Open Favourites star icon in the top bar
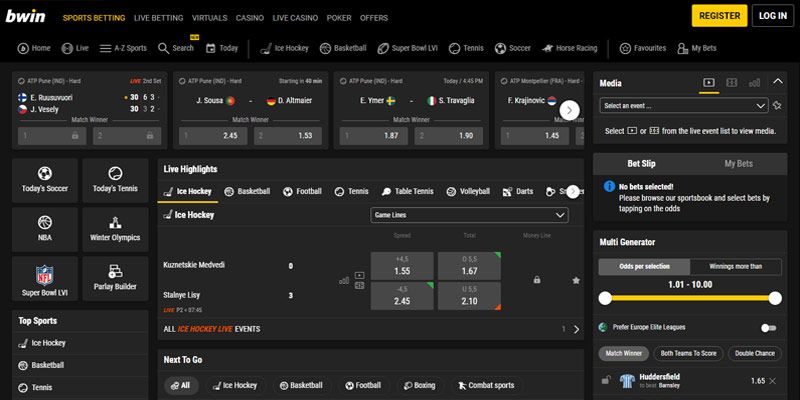 pos(625,48)
